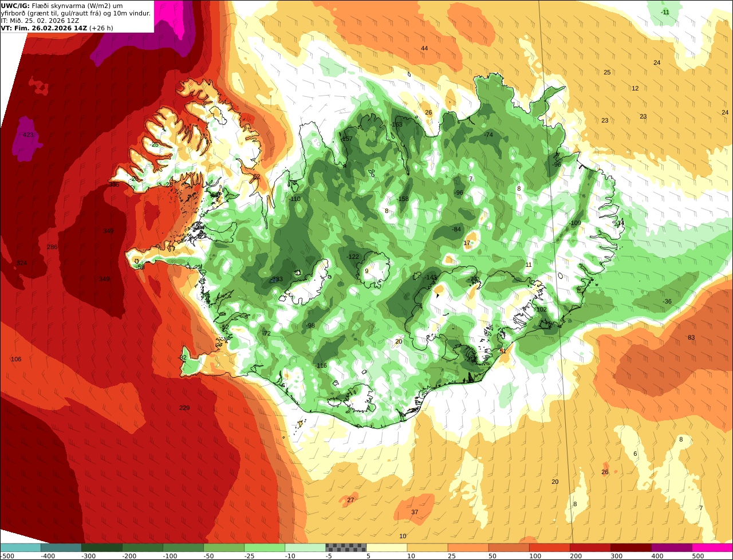Click the map value -158
Image resolution: width=733 pixels, height=560 pixels.
coord(403,199)
